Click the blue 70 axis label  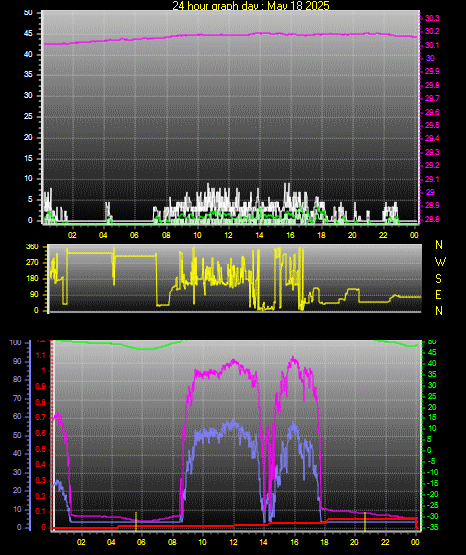click(x=17, y=399)
